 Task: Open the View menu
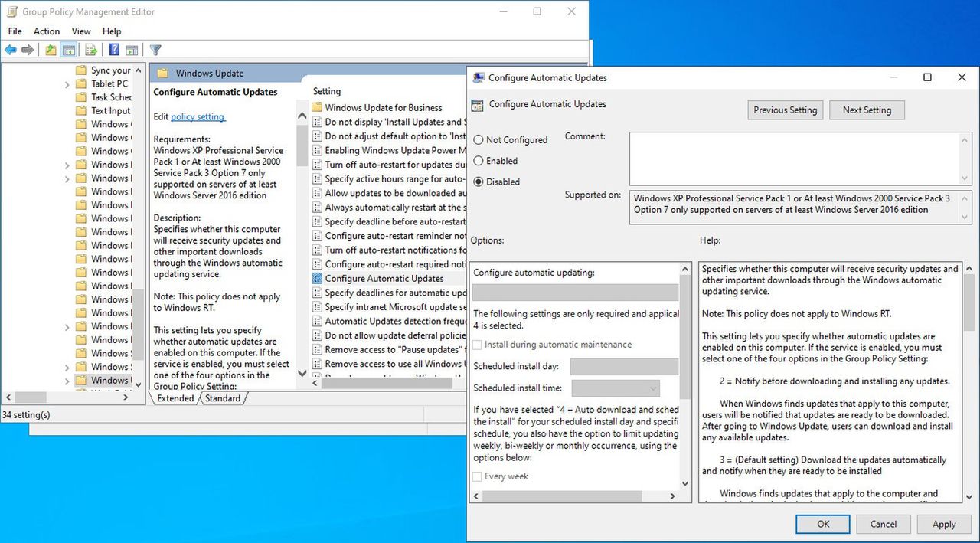pos(81,31)
